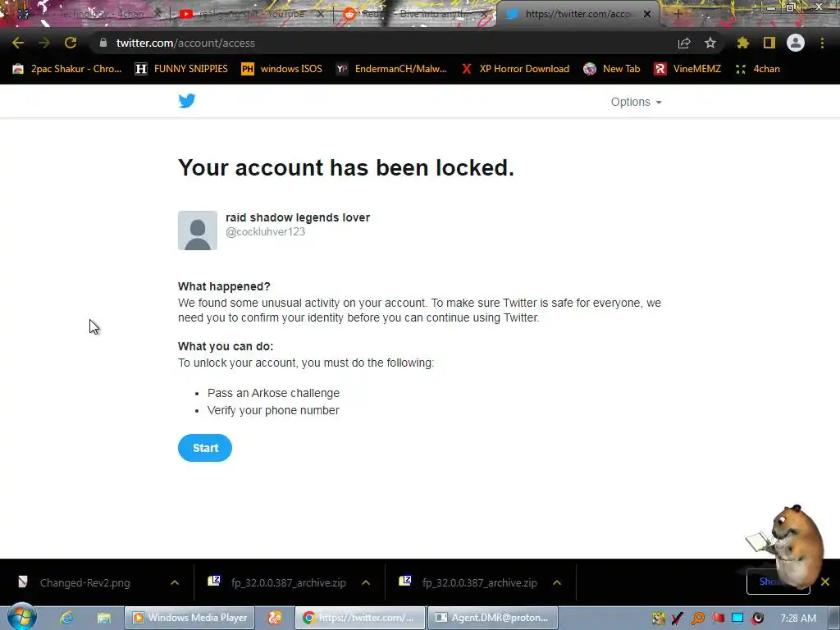Share this page from the address bar

pos(684,43)
